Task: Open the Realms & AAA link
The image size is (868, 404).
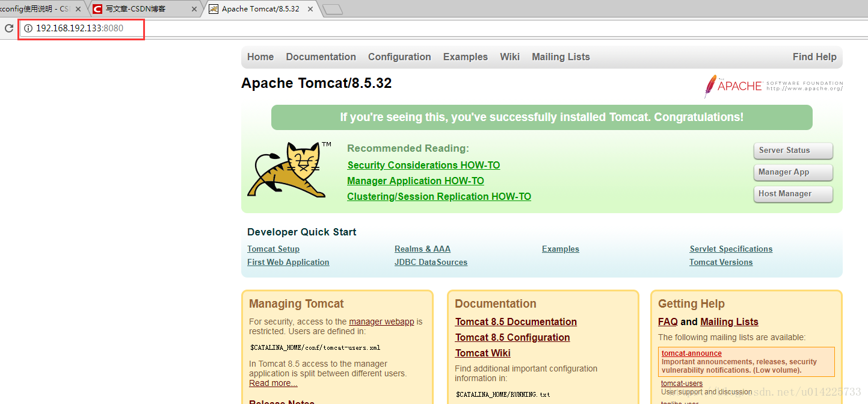Action: 422,249
